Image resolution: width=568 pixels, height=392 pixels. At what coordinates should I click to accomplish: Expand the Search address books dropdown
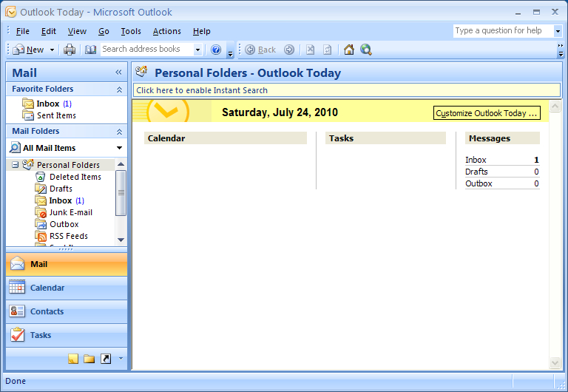[x=197, y=50]
